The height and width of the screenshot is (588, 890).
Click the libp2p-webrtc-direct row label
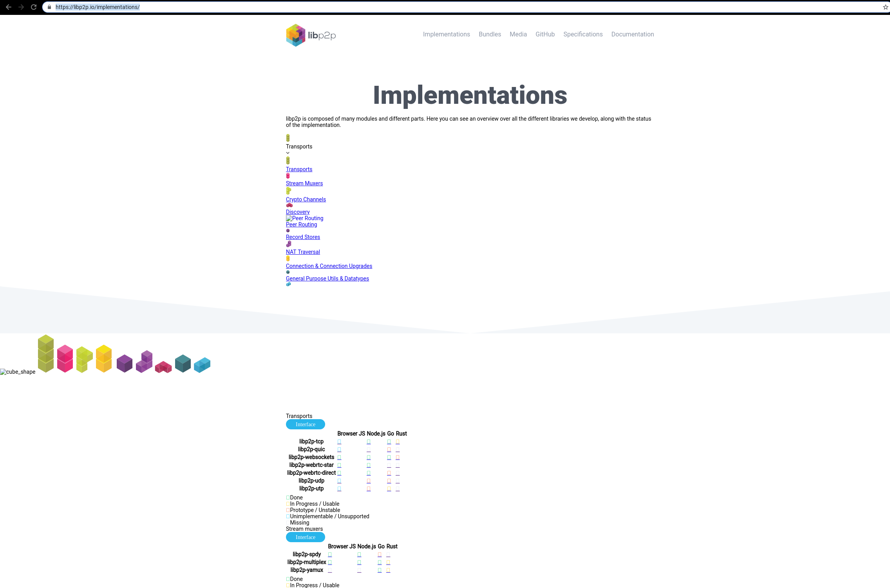pos(311,473)
